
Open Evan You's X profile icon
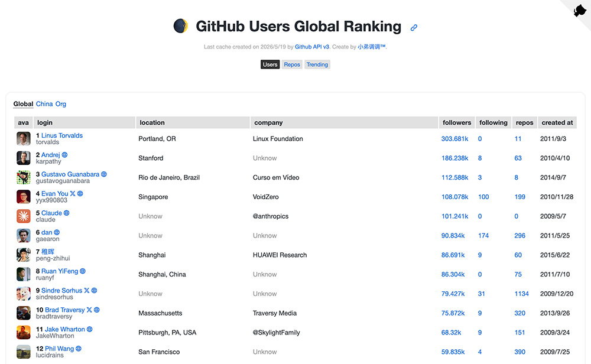(x=73, y=193)
